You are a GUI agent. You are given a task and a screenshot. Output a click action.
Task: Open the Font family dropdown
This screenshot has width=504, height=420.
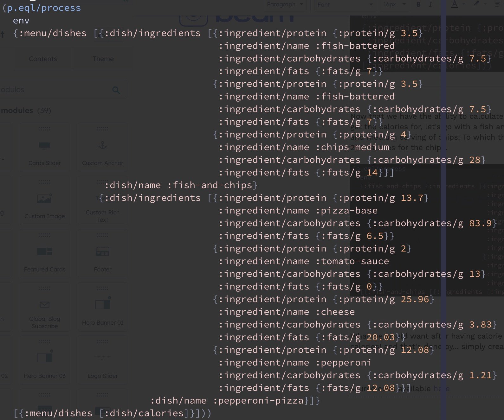[x=345, y=4]
